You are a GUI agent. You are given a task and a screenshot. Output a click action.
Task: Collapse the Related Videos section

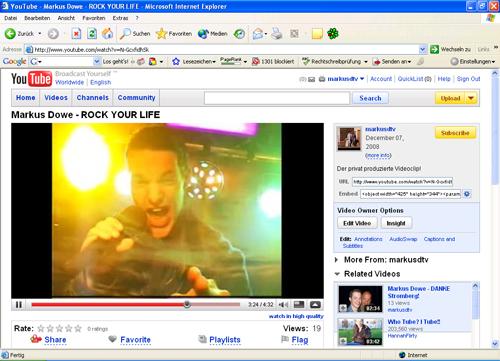point(337,274)
